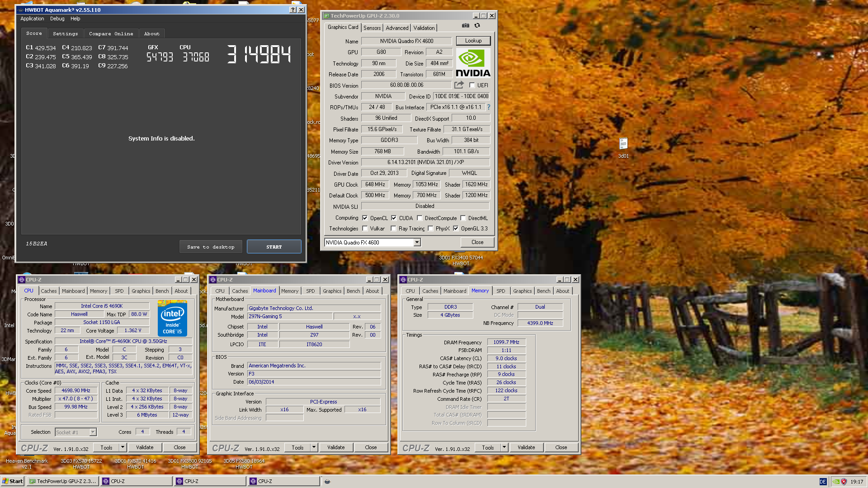Toggle the OpenGL 3.3 checkbox
The width and height of the screenshot is (868, 488).
[x=456, y=229]
